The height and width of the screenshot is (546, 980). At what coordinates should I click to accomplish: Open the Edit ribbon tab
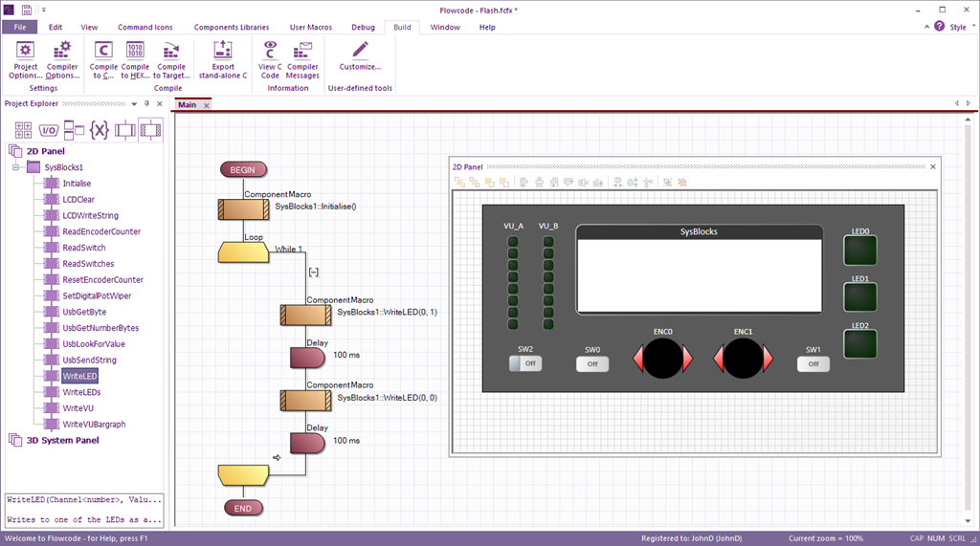[56, 27]
